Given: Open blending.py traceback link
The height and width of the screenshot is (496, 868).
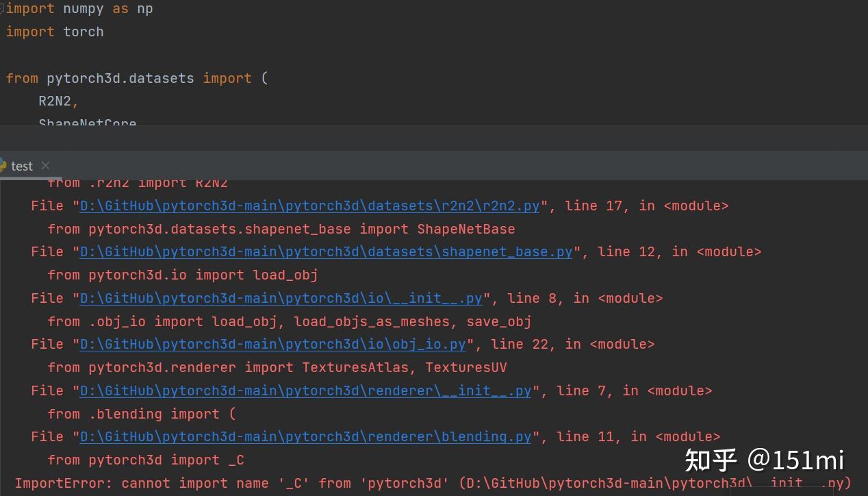Looking at the screenshot, I should point(304,436).
